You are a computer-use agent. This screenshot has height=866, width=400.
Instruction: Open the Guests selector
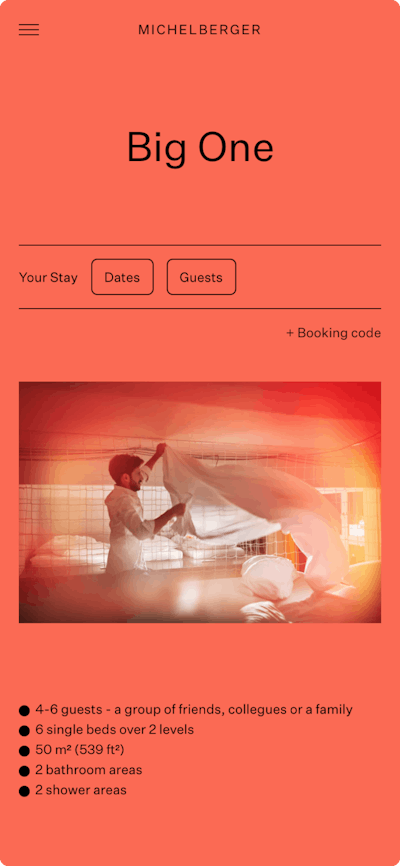(201, 277)
